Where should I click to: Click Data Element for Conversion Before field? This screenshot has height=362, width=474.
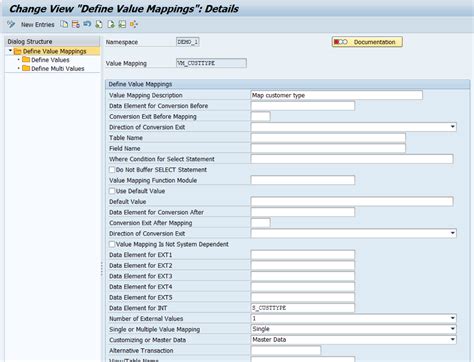[303, 106]
